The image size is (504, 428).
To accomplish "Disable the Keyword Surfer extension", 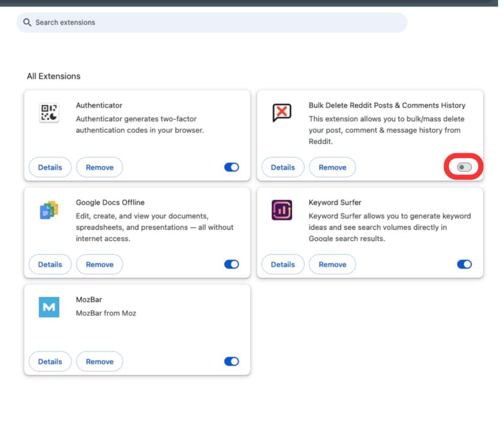I will 463,264.
